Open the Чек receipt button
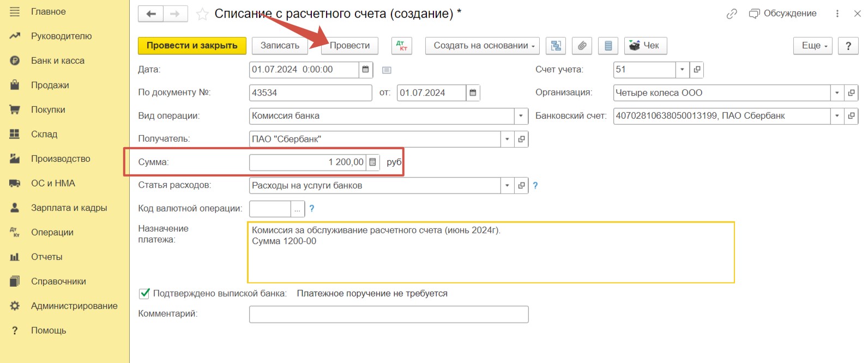The image size is (868, 363). pyautogui.click(x=645, y=46)
